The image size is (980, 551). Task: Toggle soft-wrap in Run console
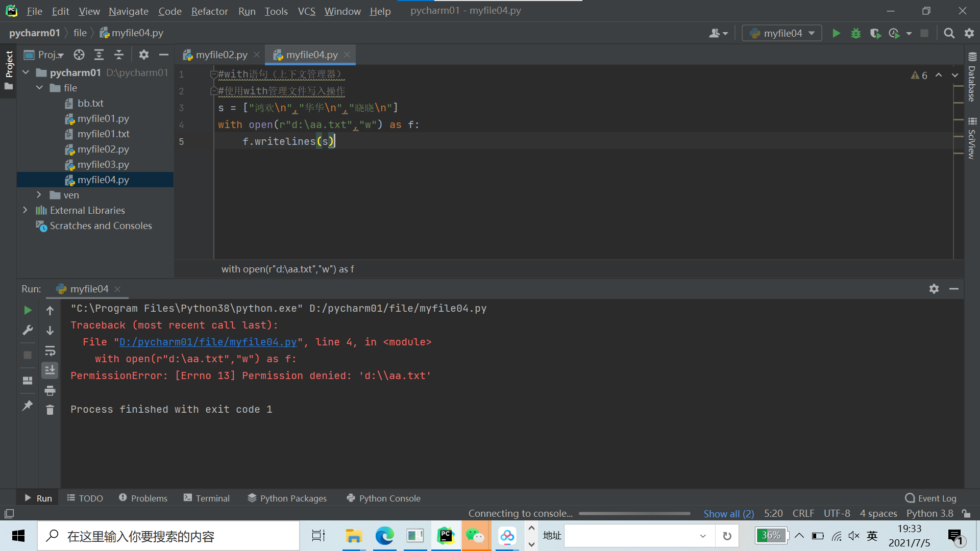click(x=50, y=351)
